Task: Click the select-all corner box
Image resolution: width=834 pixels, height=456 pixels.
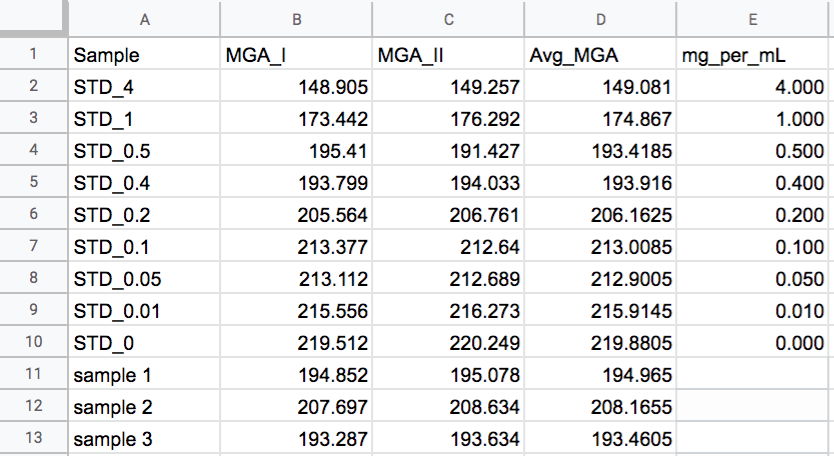Action: (33, 19)
